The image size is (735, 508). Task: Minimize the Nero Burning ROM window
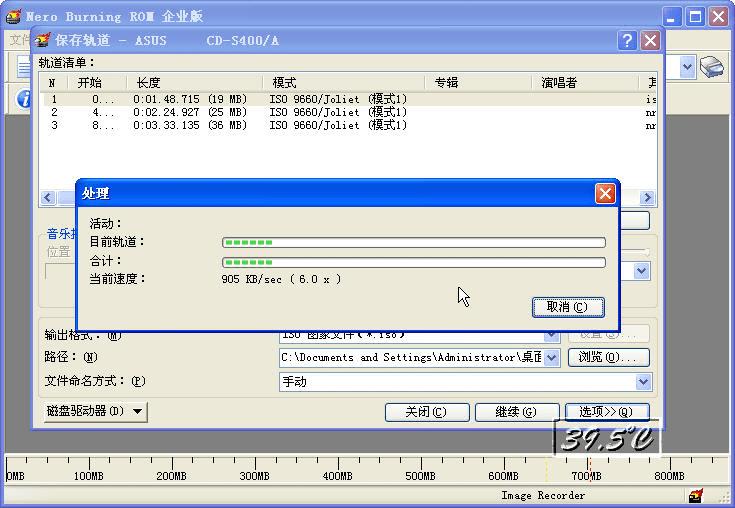tap(672, 17)
